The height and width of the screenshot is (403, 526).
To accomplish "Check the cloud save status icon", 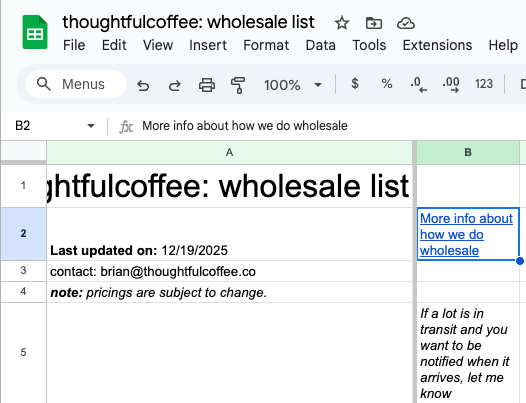I will [x=406, y=23].
